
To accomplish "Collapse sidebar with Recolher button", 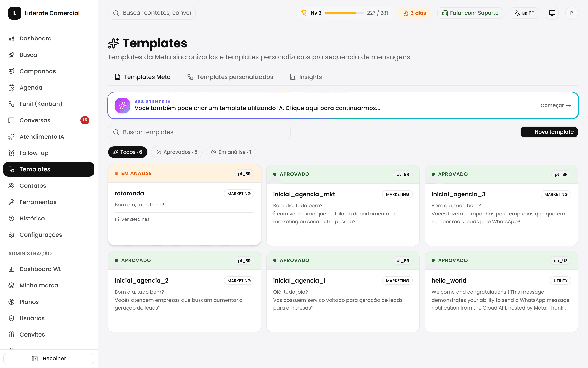I will (x=49, y=358).
